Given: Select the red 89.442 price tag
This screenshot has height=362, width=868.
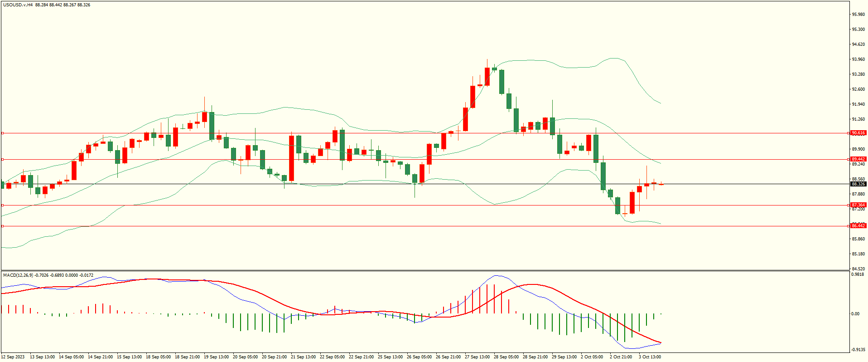Looking at the screenshot, I should coord(858,159).
